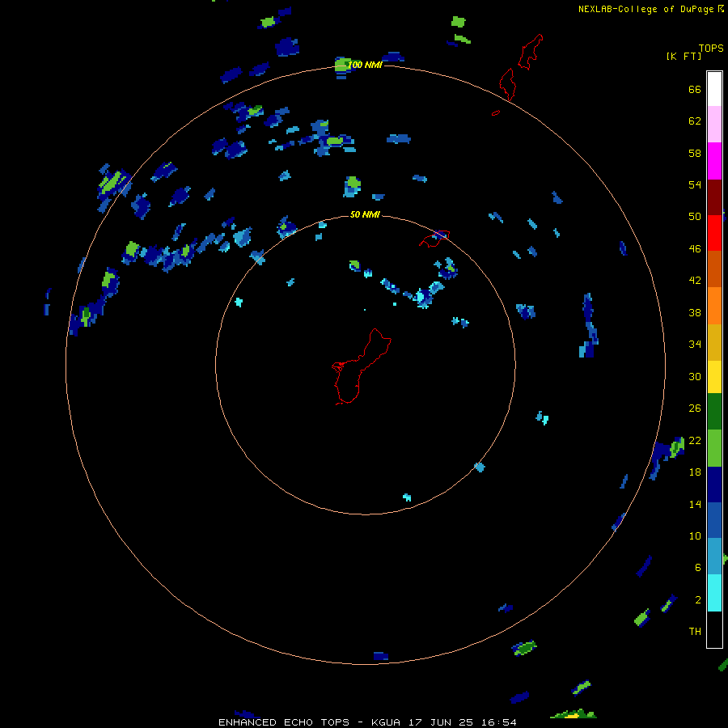Select the cyan swatch on the color scale
Screen dimensions: 728x728
click(x=714, y=593)
